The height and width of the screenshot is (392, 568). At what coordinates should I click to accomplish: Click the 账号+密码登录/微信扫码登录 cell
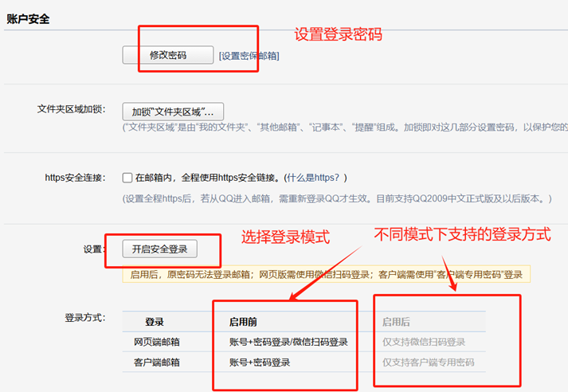[x=288, y=342]
